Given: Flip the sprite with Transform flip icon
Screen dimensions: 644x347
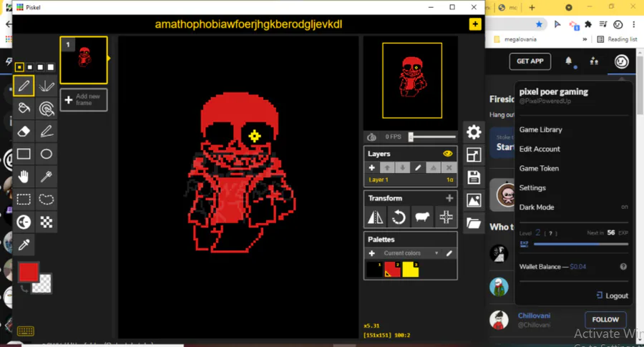Looking at the screenshot, I should [x=376, y=217].
